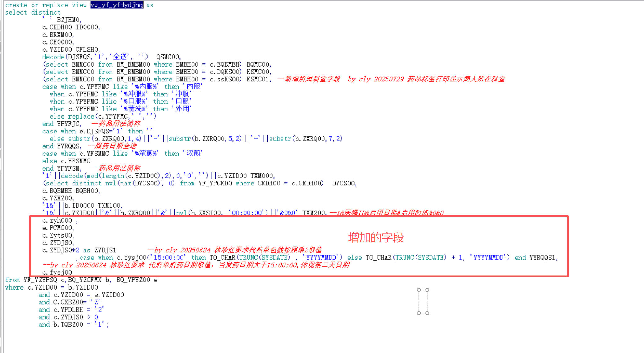
Task: Click the top-left handle of the dashed box
Action: pos(419,290)
